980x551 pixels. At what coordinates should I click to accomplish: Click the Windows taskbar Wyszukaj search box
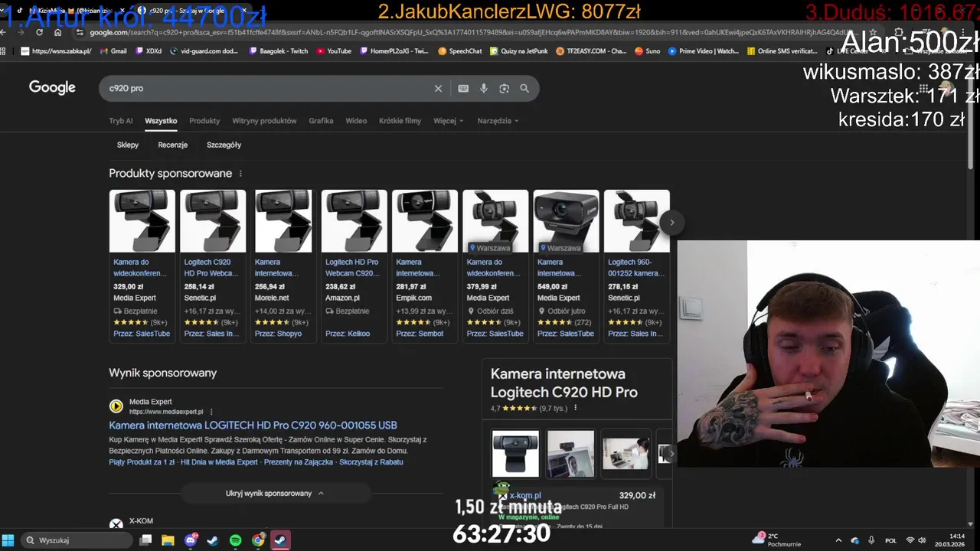pyautogui.click(x=77, y=540)
